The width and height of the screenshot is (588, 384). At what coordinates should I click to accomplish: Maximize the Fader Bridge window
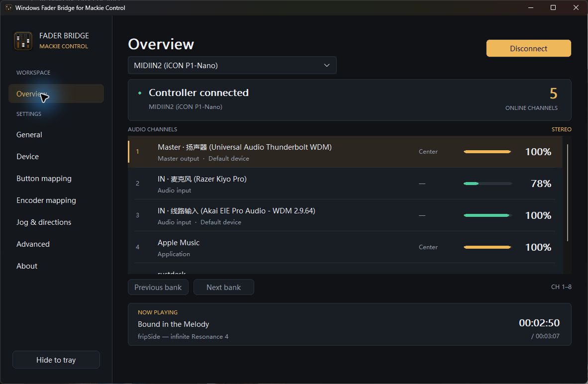point(553,7)
